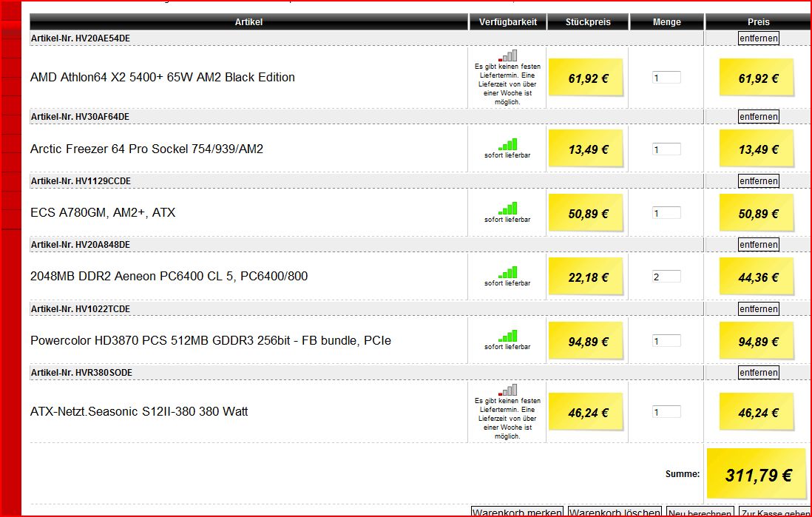Viewport: 812px width, 517px height.
Task: Click the 22,18 € unit price note
Action: [586, 277]
